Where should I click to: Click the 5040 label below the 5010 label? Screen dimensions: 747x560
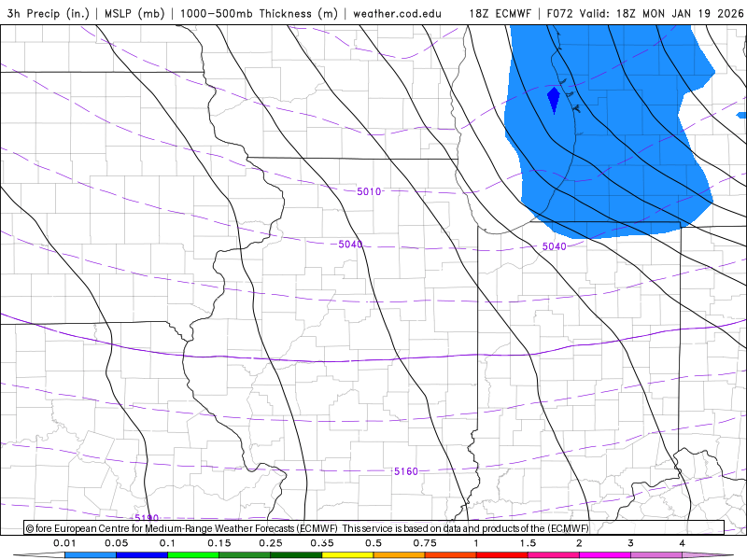(351, 245)
